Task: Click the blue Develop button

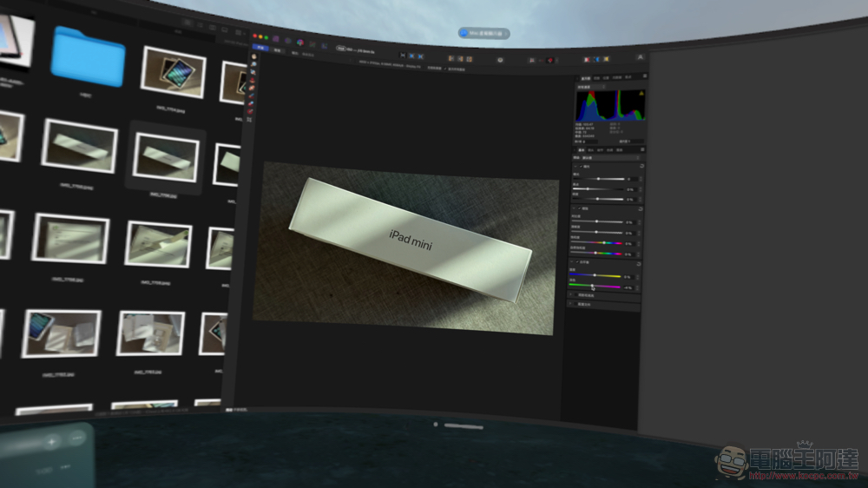Action: click(x=260, y=48)
